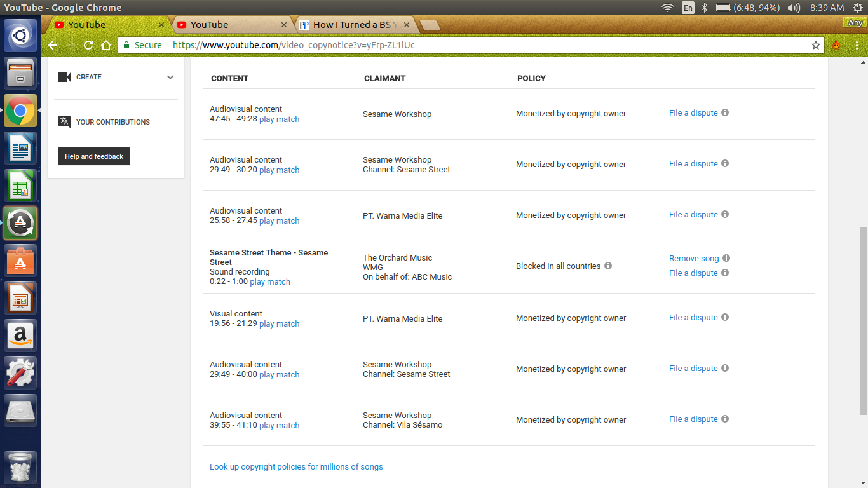Click Remove song link
The image size is (868, 488).
coord(694,259)
